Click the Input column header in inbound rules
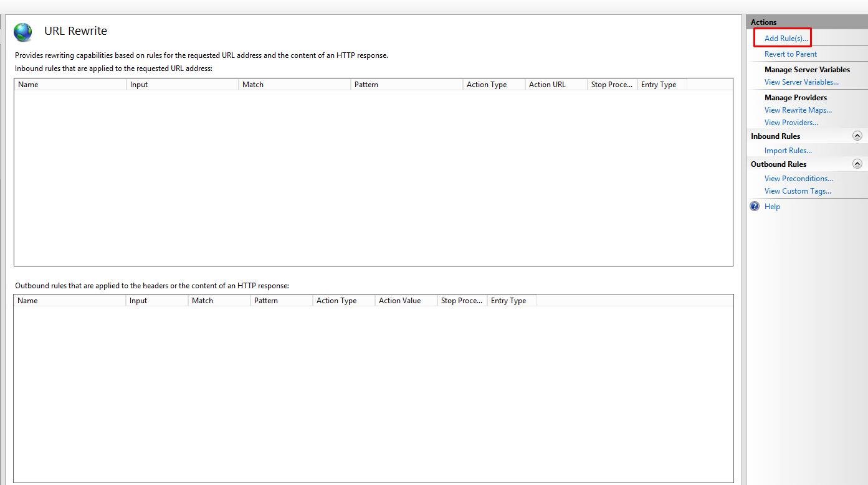 point(181,84)
